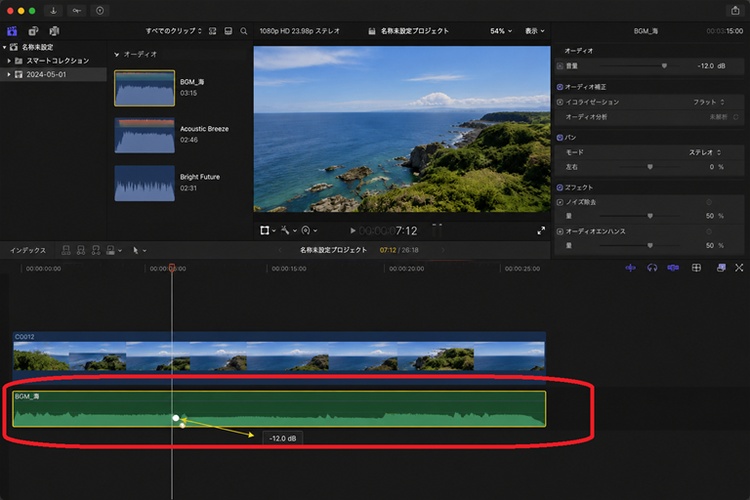Click the オーディオ分析 analysis circle button
750x500 pixels.
[736, 117]
